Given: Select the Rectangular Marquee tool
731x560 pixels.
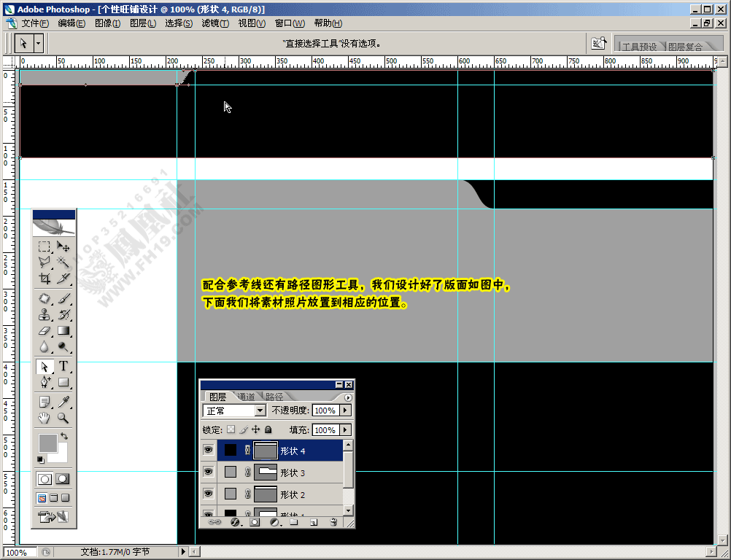Looking at the screenshot, I should pyautogui.click(x=45, y=246).
